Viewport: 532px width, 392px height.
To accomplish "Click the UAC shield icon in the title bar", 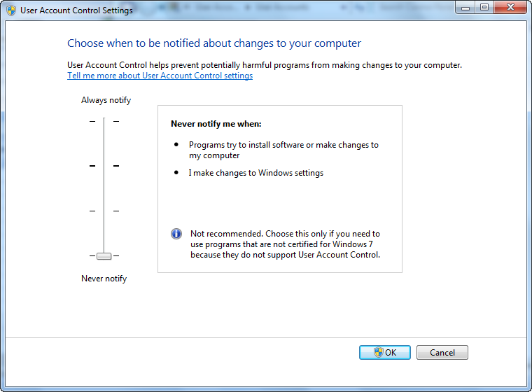I will 11,10.
